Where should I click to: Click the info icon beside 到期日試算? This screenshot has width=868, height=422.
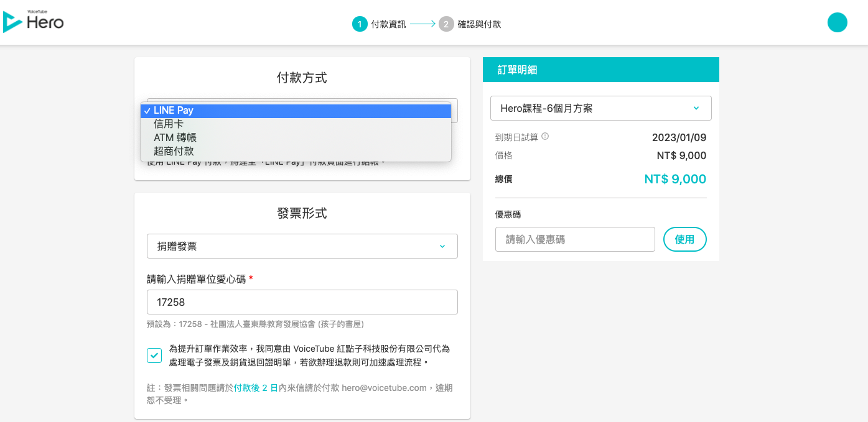point(545,137)
